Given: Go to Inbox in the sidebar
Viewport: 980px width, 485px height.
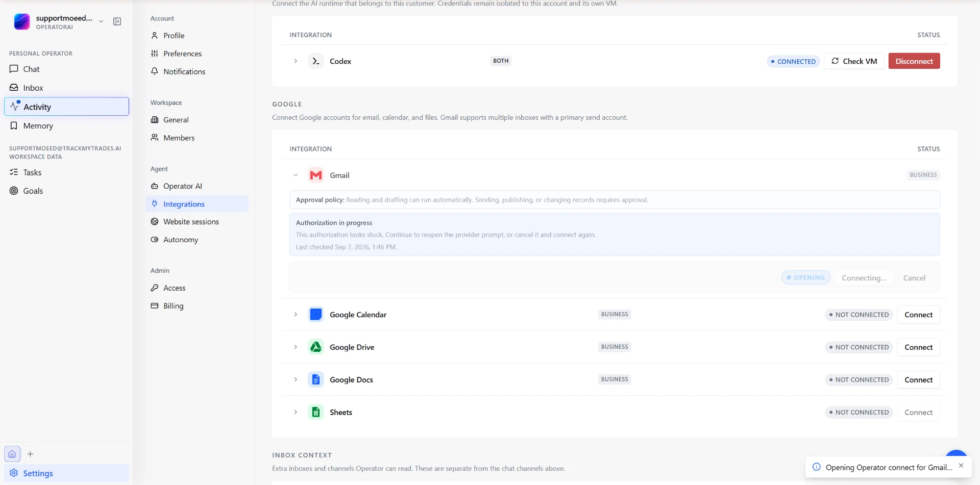Looking at the screenshot, I should click(66, 88).
